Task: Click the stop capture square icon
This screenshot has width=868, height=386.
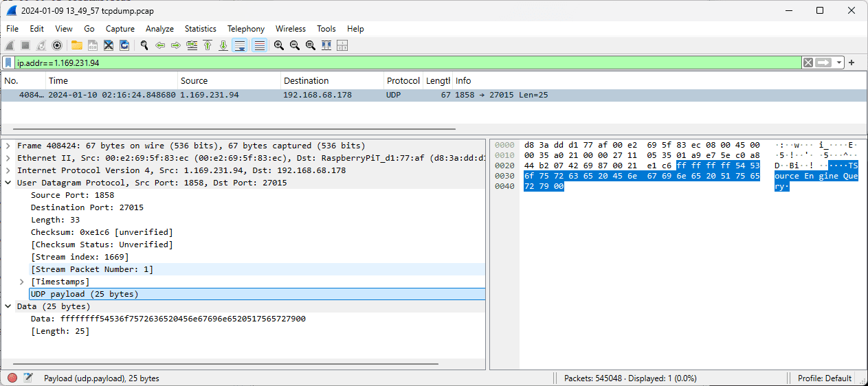Action: click(x=25, y=45)
